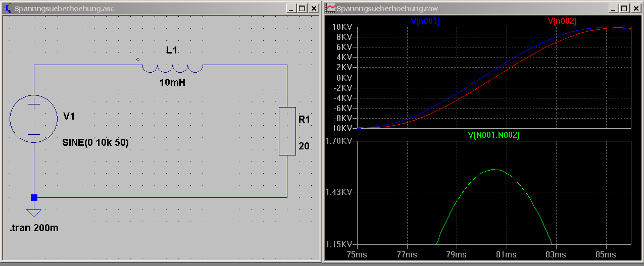Click the 79ms time axis label
This screenshot has width=644, height=266.
pos(457,254)
